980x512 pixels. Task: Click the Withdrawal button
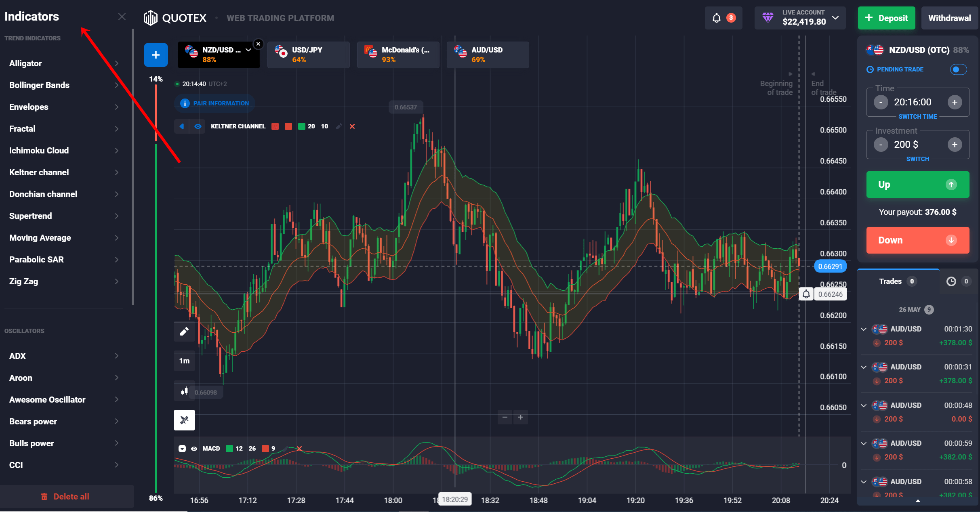[x=949, y=18]
